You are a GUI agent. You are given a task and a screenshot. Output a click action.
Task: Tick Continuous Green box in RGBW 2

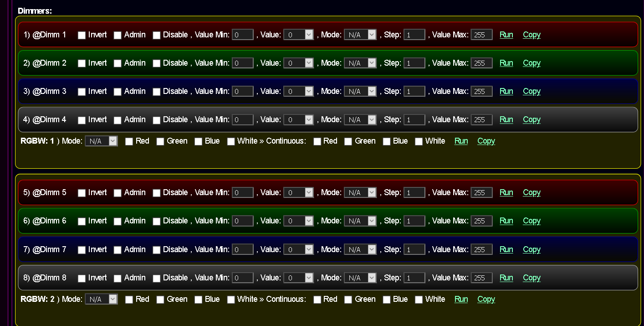[348, 300]
